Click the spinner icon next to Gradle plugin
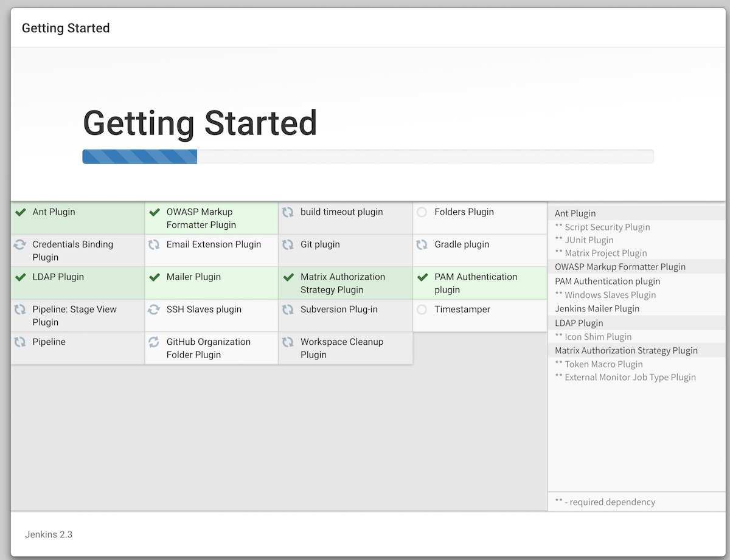The width and height of the screenshot is (730, 560). coord(422,244)
